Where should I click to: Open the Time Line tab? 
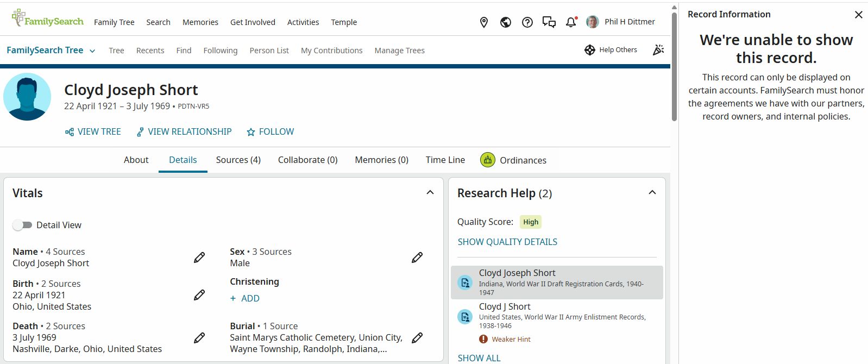click(x=445, y=160)
